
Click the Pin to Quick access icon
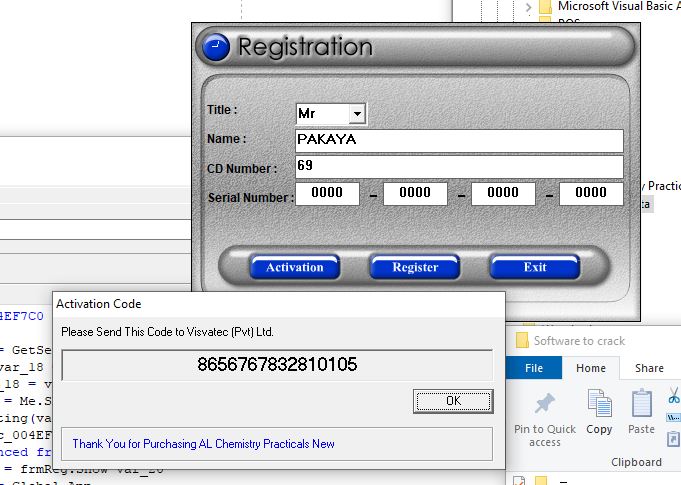coord(545,403)
